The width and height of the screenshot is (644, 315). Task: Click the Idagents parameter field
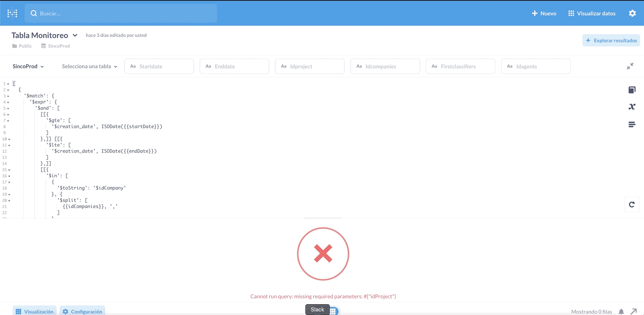point(536,66)
